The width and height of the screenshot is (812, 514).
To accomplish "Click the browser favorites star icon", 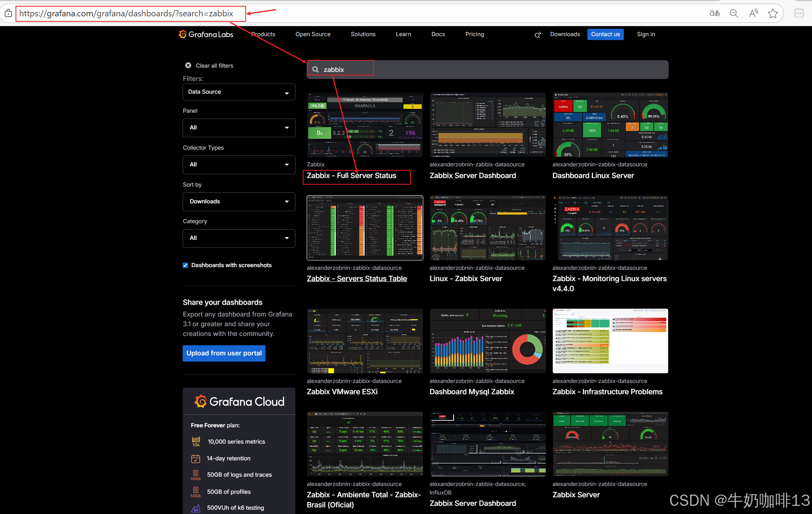I will 773,14.
